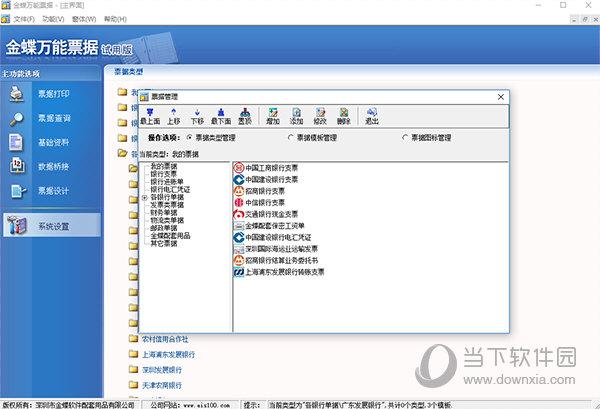Select 银行电汇凭证 in the dialog tree
Image resolution: width=600 pixels, height=409 pixels.
(170, 189)
